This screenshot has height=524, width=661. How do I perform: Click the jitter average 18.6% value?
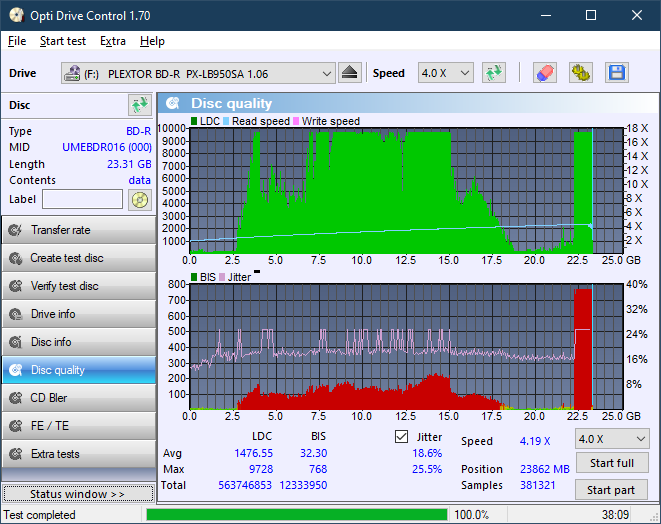point(427,453)
